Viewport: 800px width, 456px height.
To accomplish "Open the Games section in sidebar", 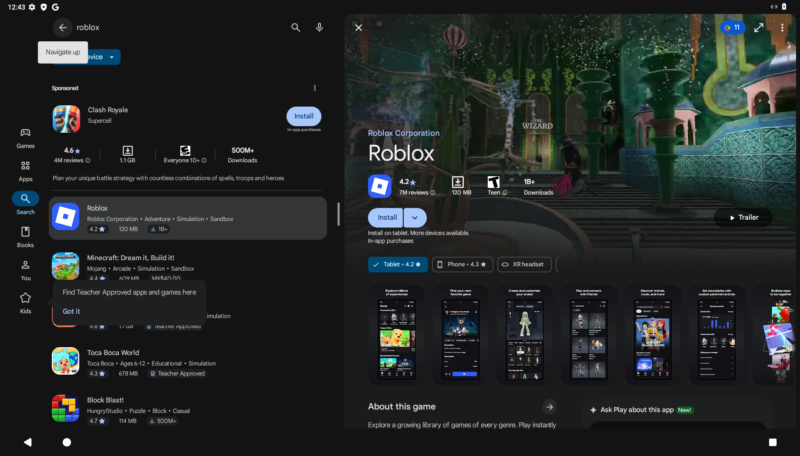I will coord(26,138).
